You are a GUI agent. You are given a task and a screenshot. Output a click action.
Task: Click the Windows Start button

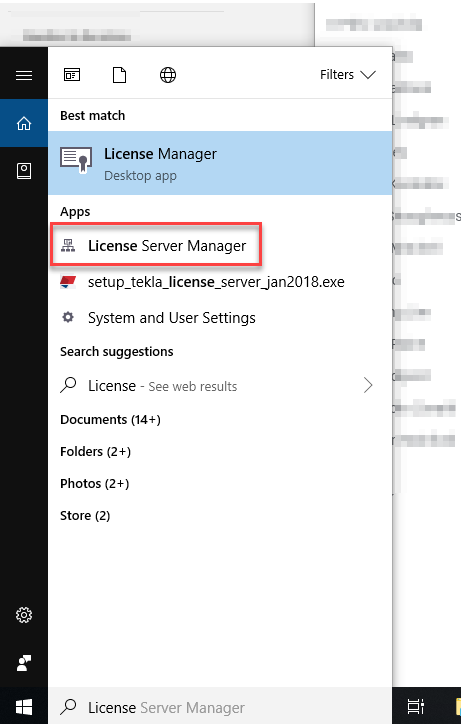tap(24, 706)
